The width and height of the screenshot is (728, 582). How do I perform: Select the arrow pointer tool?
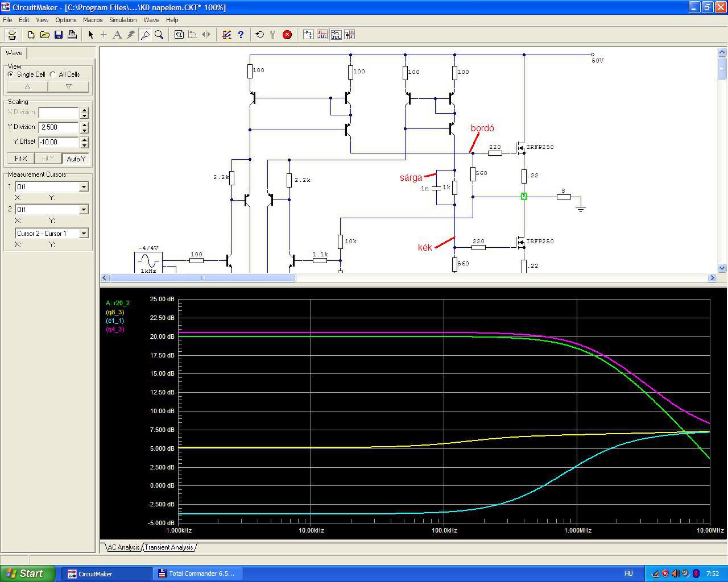coord(90,35)
